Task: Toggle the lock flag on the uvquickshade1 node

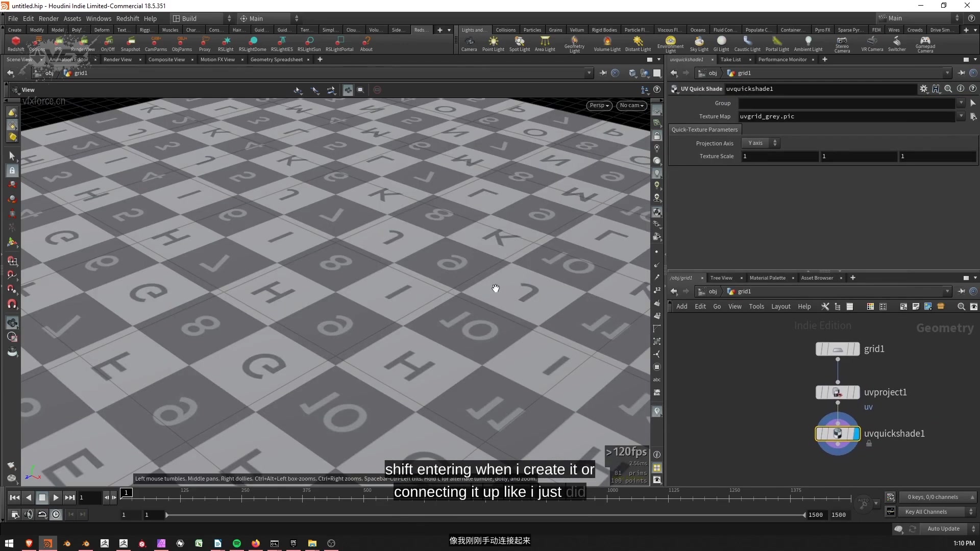Action: click(869, 444)
